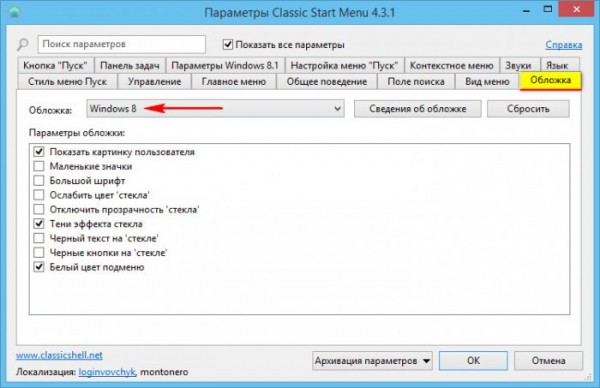Click the Classic Shell app icon in title bar

(15, 12)
